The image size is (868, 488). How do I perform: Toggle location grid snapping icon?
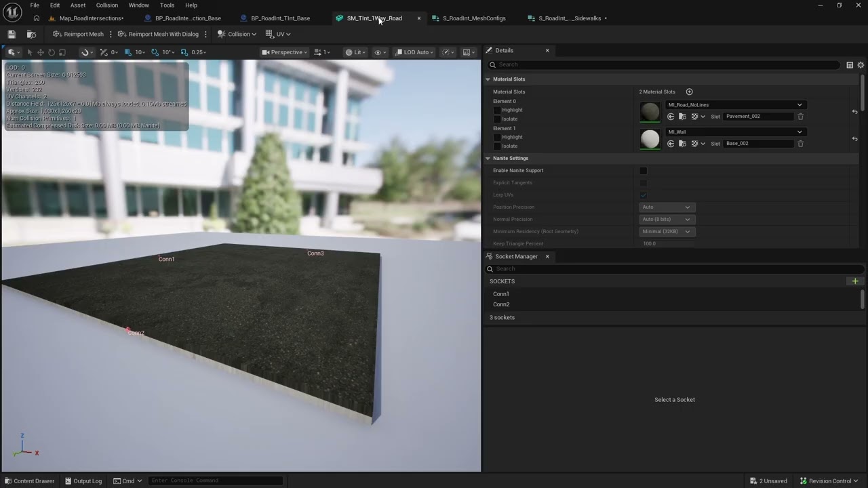point(127,52)
